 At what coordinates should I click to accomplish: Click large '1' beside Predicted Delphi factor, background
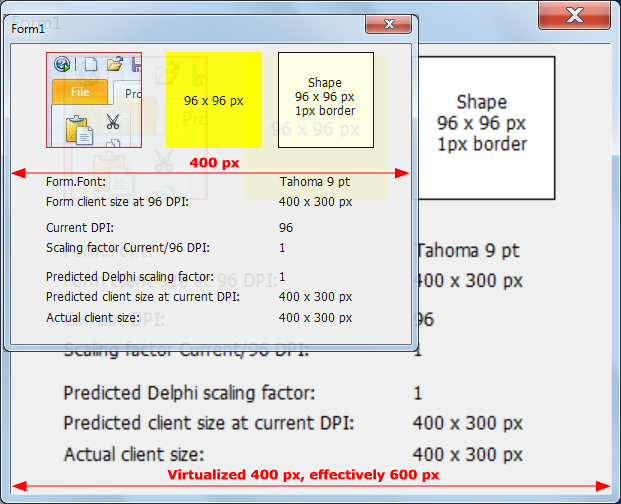[x=417, y=393]
